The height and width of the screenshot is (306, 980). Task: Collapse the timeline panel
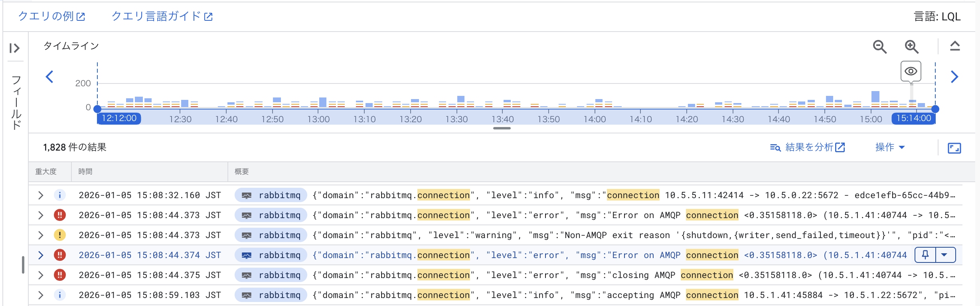click(955, 46)
